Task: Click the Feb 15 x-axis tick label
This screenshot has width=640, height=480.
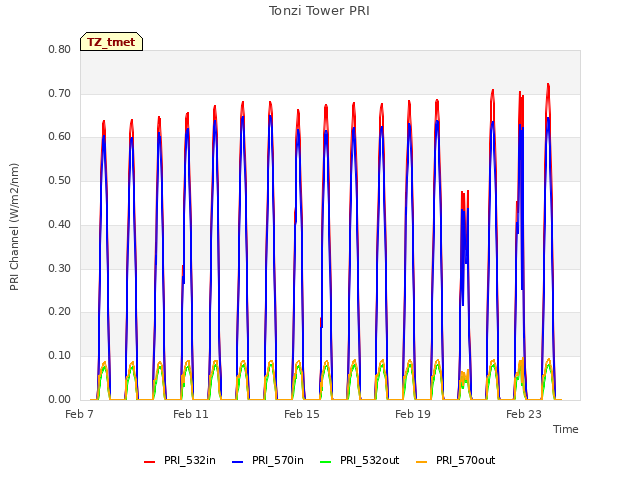Action: (x=302, y=414)
